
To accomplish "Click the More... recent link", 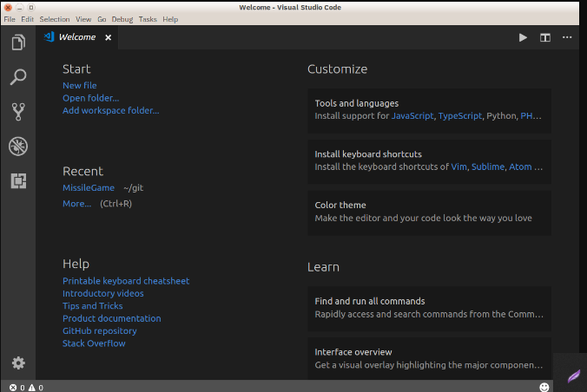I will click(x=76, y=204).
